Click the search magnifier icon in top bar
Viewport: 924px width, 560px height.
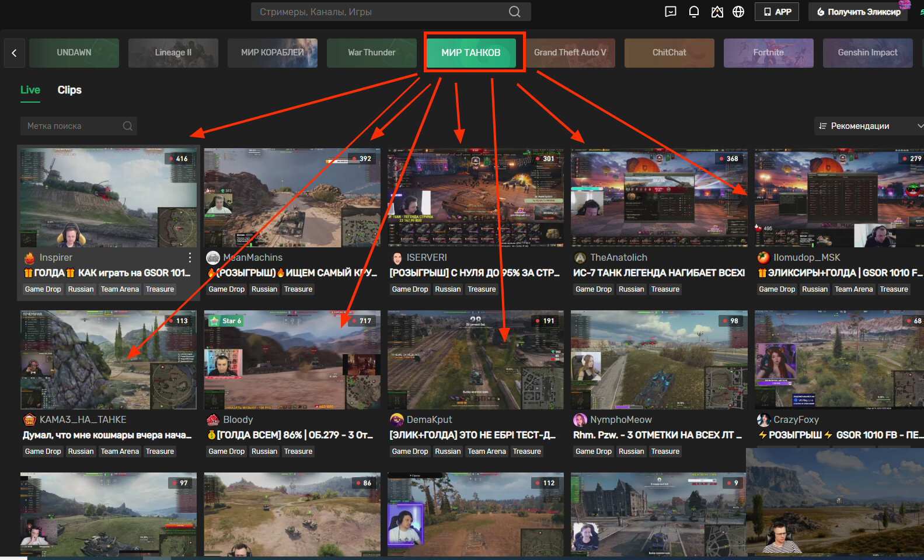pyautogui.click(x=514, y=12)
